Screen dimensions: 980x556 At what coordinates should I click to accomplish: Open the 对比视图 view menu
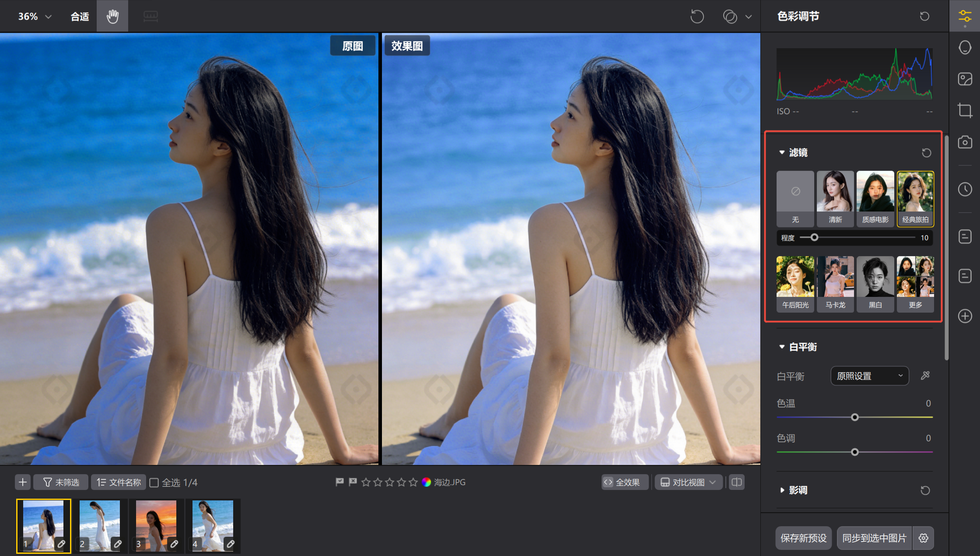688,482
